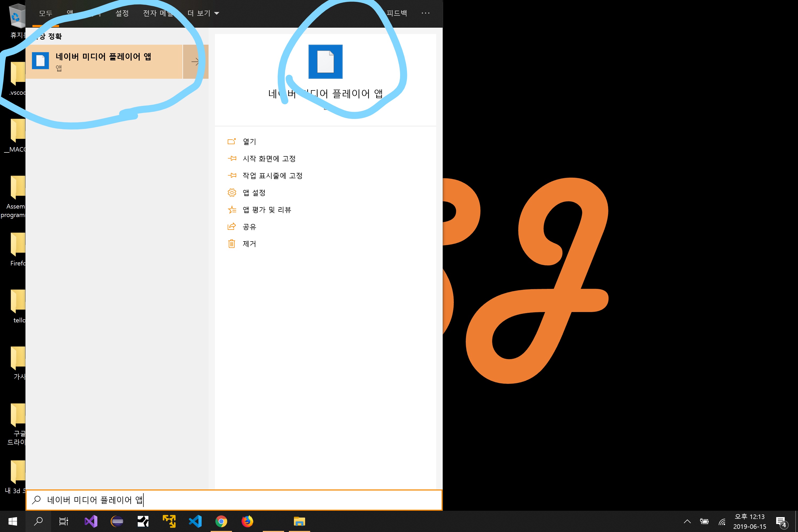The height and width of the screenshot is (532, 798).
Task: Click the 피드백 button
Action: (x=396, y=13)
